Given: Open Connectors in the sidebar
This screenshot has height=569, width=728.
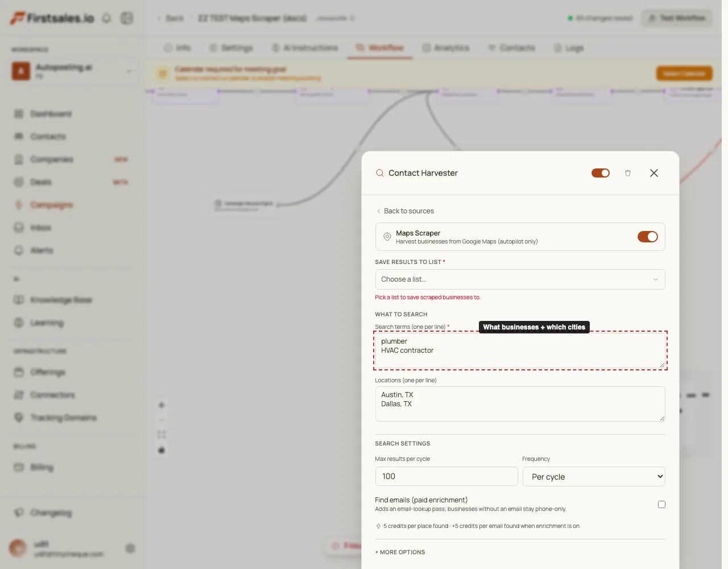Looking at the screenshot, I should tap(53, 395).
